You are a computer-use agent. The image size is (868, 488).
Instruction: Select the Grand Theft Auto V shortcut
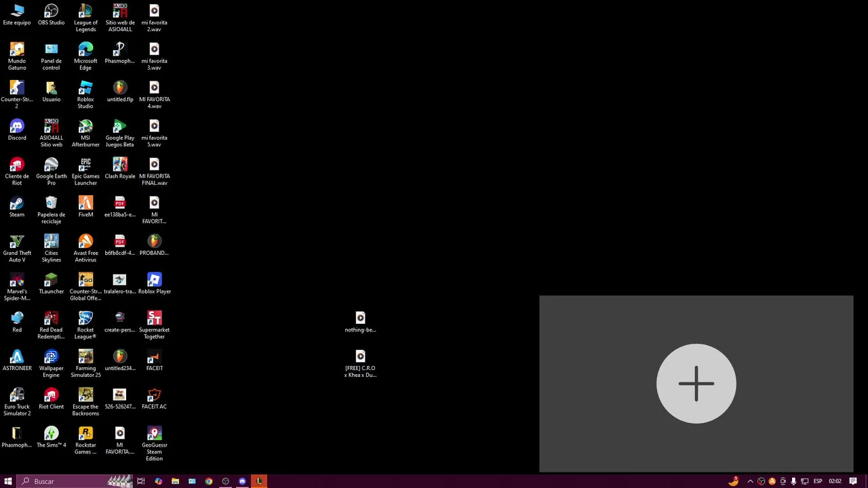point(17,249)
